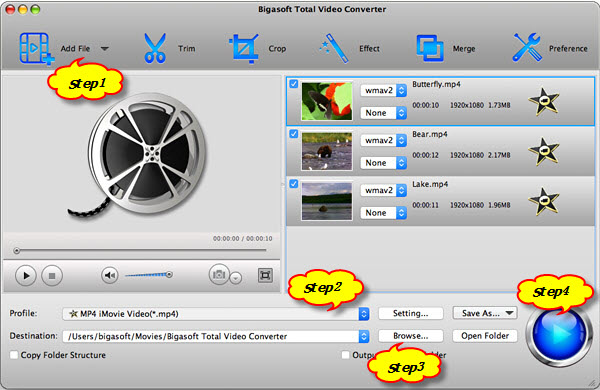The height and width of the screenshot is (390, 600).
Task: Start conversion with blue Convert button
Action: [x=559, y=335]
